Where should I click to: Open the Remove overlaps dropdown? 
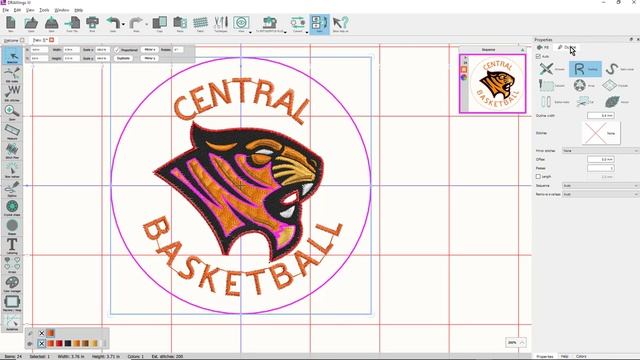click(600, 194)
